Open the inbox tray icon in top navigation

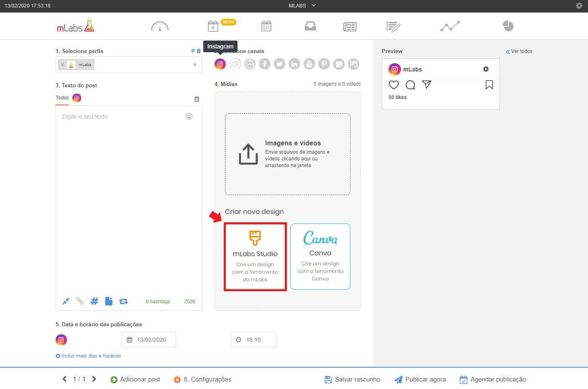[x=310, y=26]
